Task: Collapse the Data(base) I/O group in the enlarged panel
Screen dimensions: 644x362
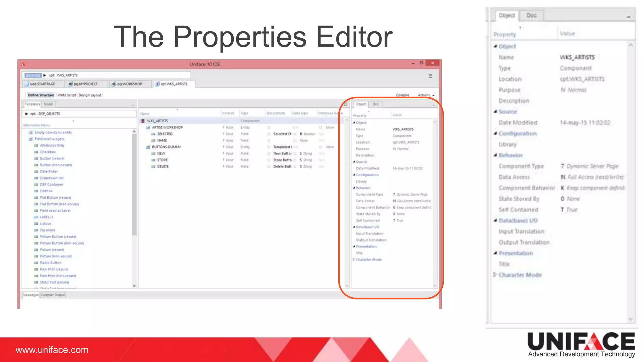Action: (495, 220)
